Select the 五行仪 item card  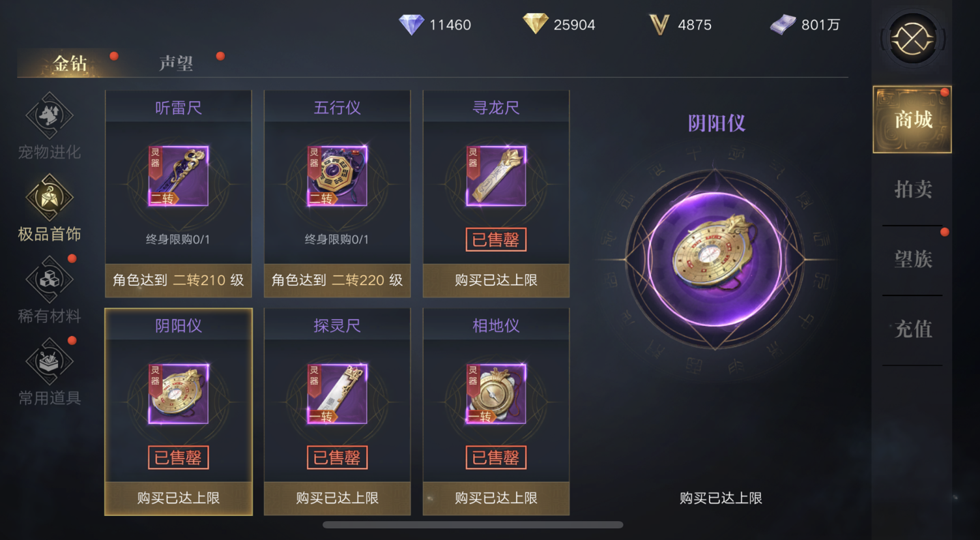337,194
